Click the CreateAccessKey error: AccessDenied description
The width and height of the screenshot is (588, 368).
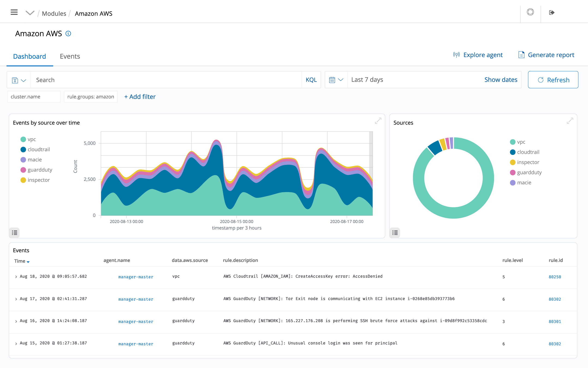tap(303, 276)
